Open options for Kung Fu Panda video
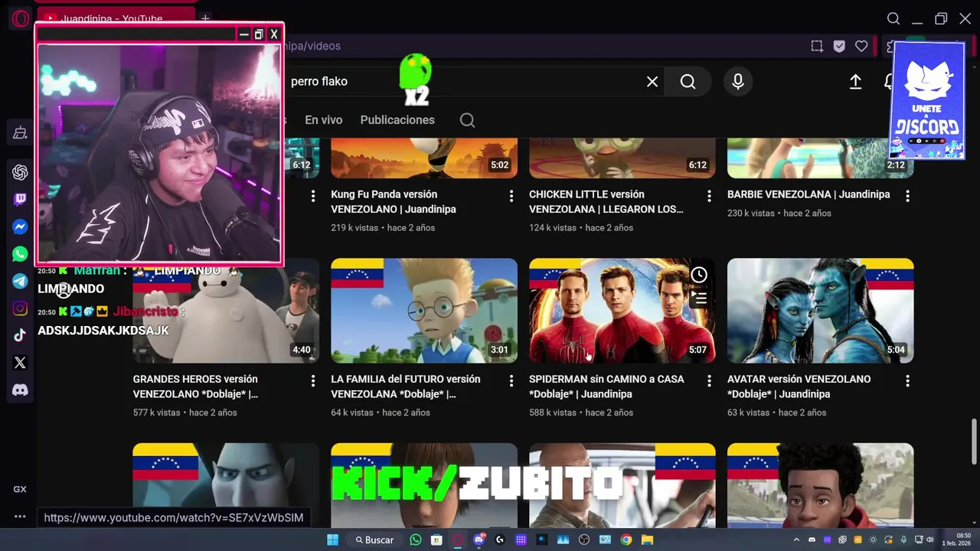 (x=511, y=196)
